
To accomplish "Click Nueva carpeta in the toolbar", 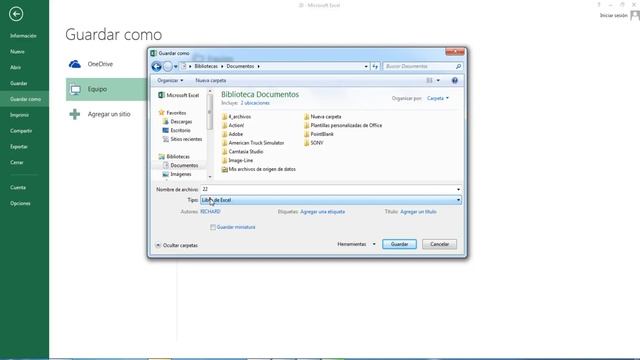I will coord(211,80).
